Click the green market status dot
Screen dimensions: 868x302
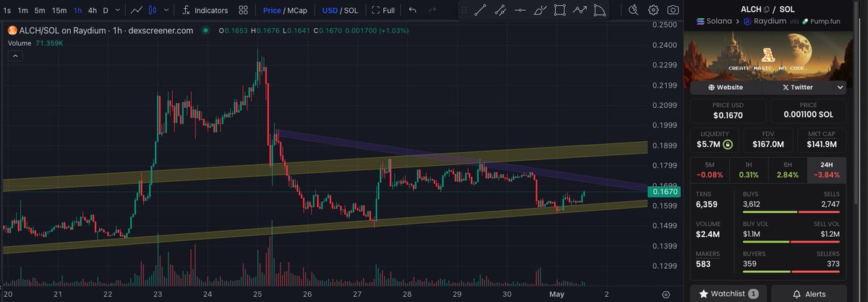click(206, 30)
